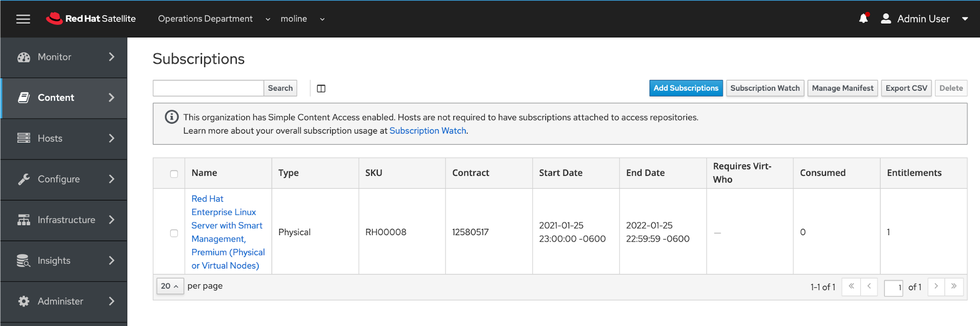Expand the Hosts sidebar menu
The width and height of the screenshot is (980, 326).
64,138
